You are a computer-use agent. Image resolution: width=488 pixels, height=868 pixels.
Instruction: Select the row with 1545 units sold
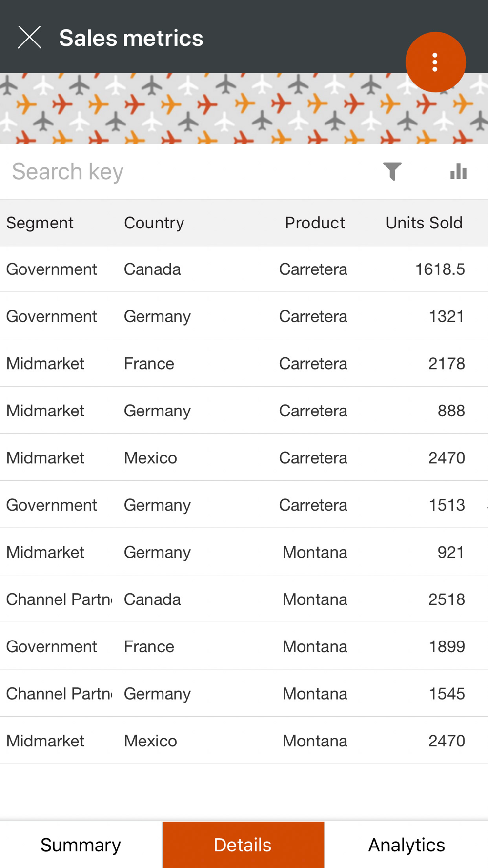point(244,693)
